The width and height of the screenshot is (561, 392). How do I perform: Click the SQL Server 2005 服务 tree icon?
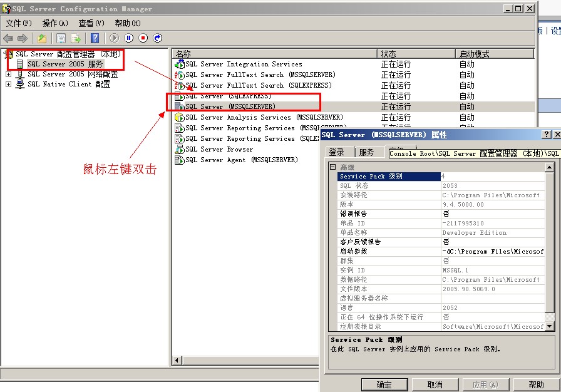point(19,64)
